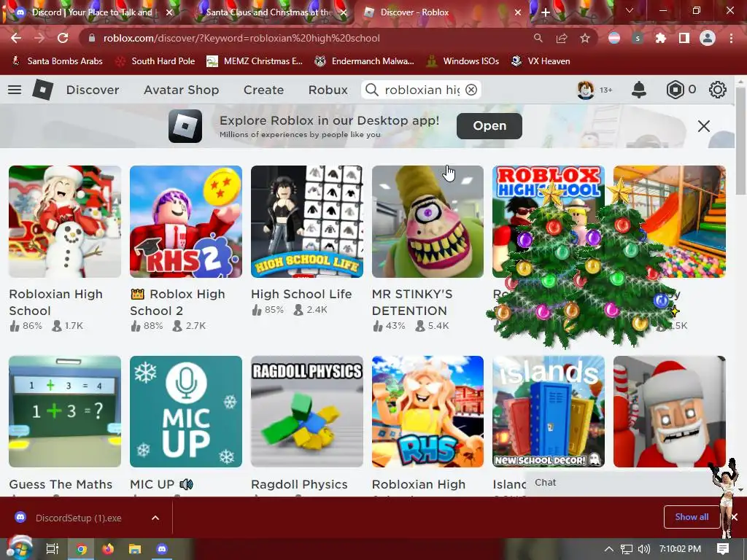Show hidden tray icons

[x=609, y=549]
